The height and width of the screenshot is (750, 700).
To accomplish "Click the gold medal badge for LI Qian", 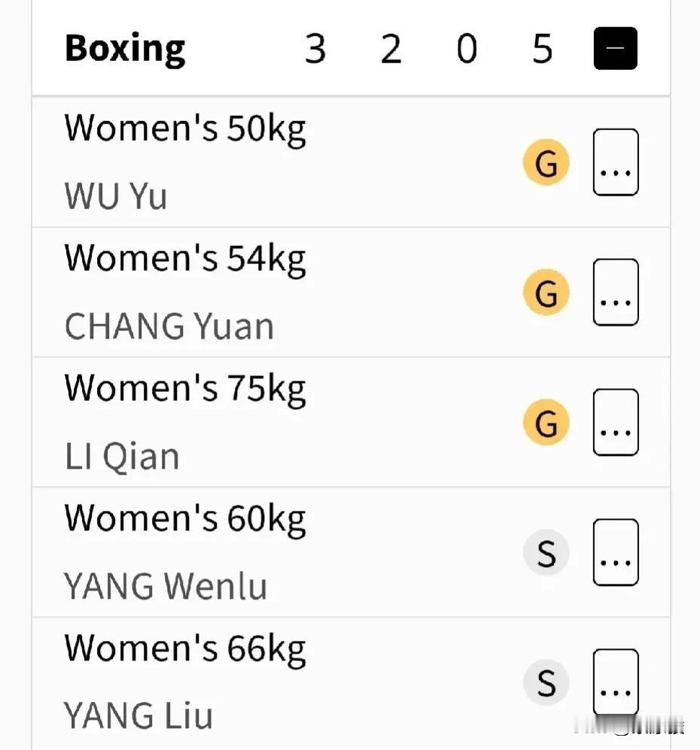I will click(546, 423).
